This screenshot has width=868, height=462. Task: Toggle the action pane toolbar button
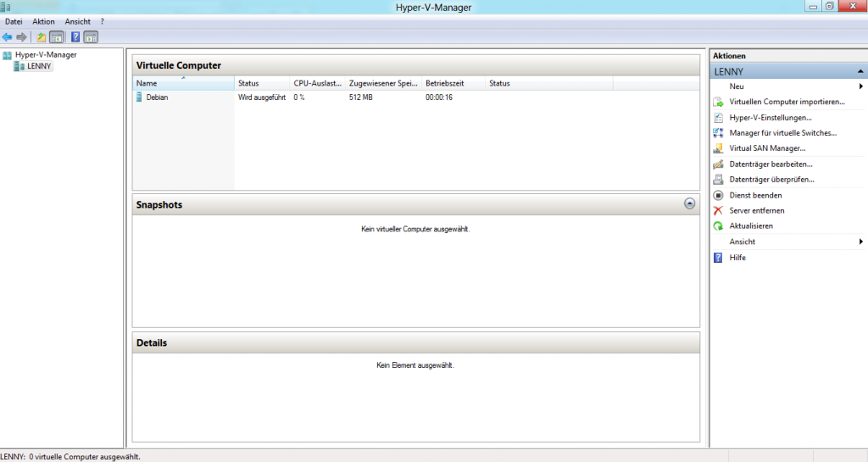pos(91,37)
